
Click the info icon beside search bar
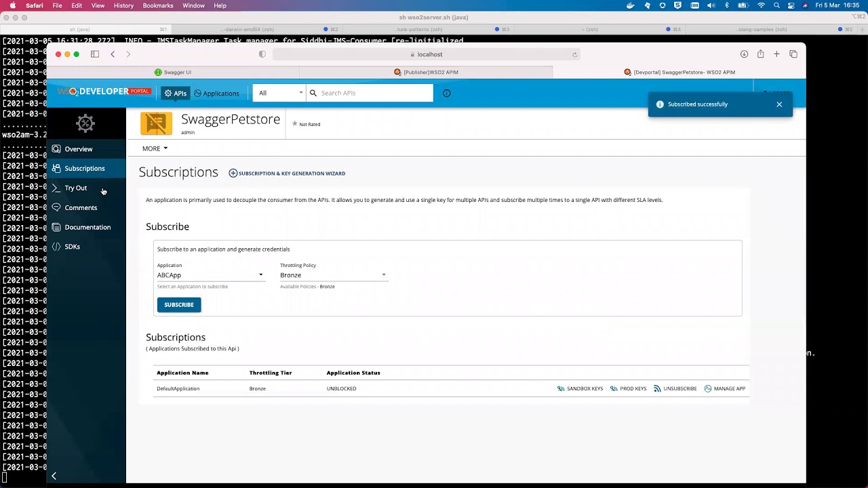(446, 94)
